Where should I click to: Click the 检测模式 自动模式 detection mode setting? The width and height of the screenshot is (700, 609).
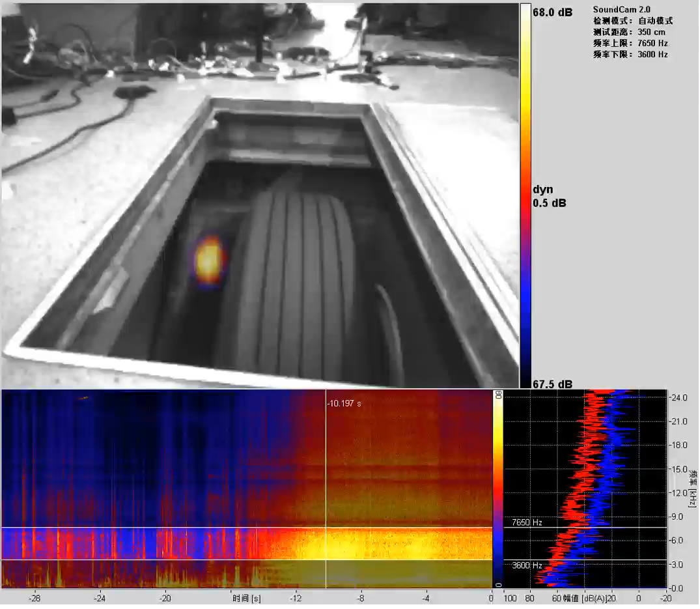[632, 21]
